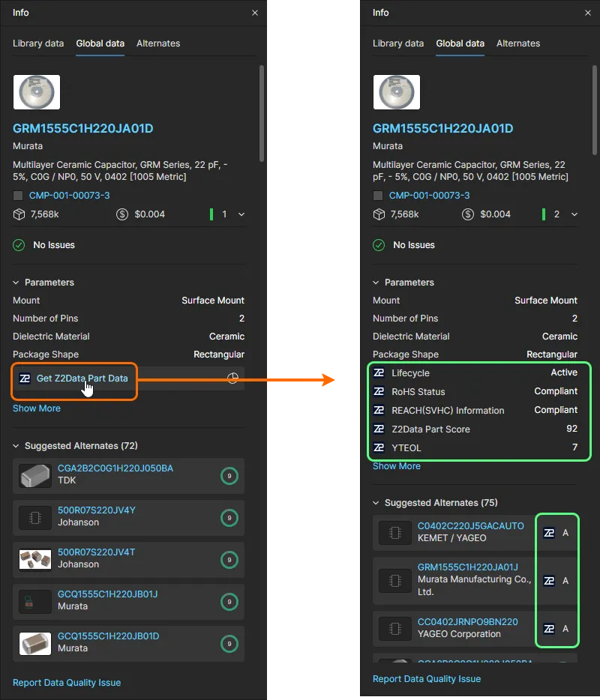Close the left Info panel
Viewport: 600px width, 700px height.
pyautogui.click(x=255, y=13)
